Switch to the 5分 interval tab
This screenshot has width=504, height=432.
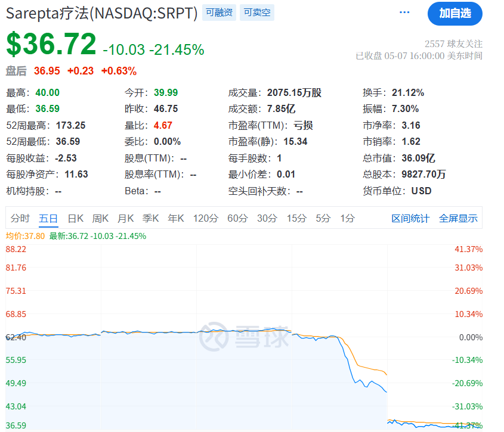point(323,219)
